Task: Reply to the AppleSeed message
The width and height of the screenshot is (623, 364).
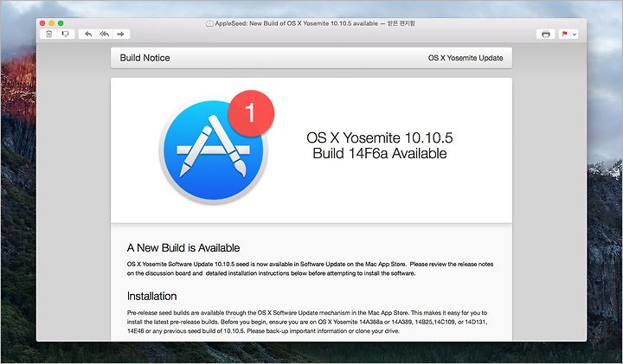Action: click(87, 34)
